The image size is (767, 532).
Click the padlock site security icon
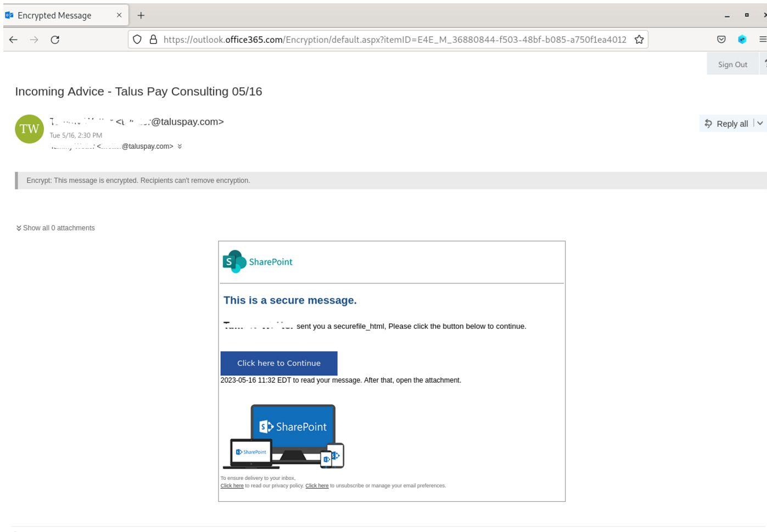click(154, 40)
